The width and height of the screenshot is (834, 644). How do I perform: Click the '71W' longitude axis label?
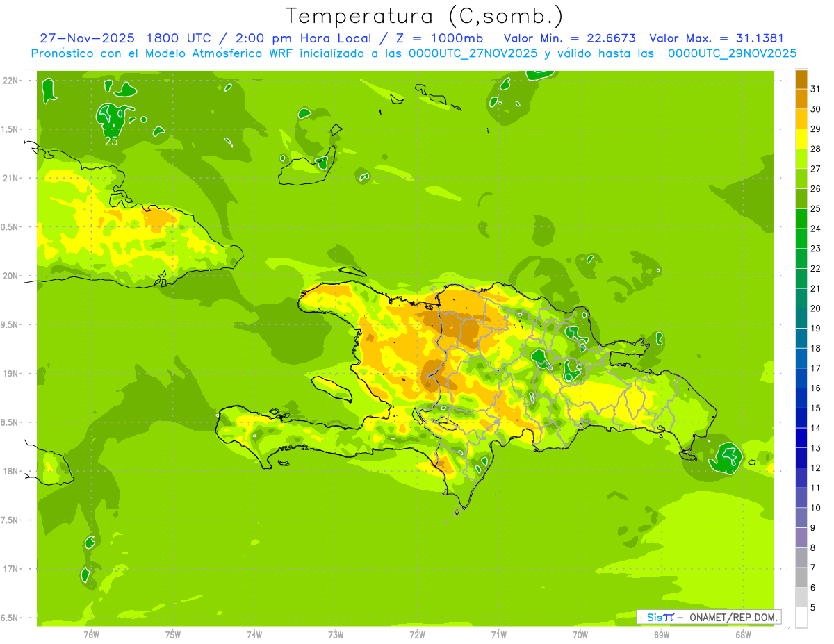coord(498,635)
